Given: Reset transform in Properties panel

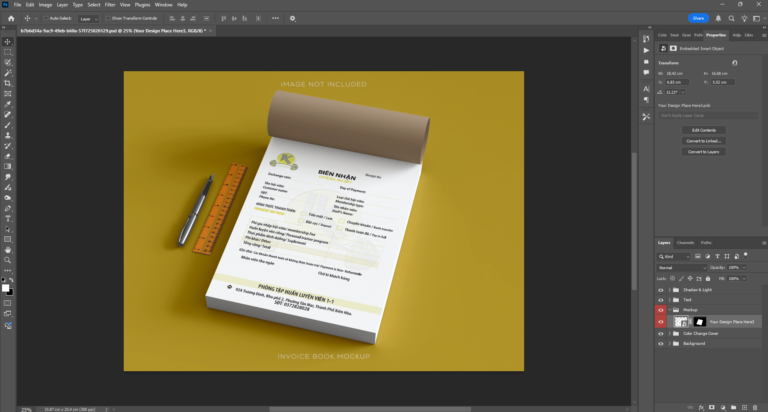Looking at the screenshot, I should click(x=734, y=63).
